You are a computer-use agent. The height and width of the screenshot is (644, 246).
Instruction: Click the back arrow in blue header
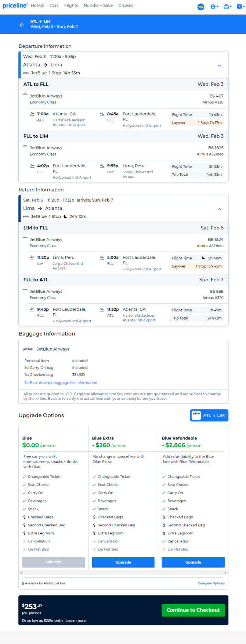pyautogui.click(x=22, y=25)
